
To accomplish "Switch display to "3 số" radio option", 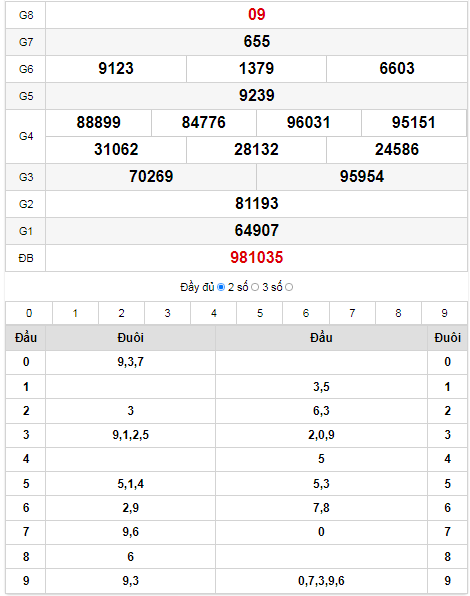I will [289, 287].
